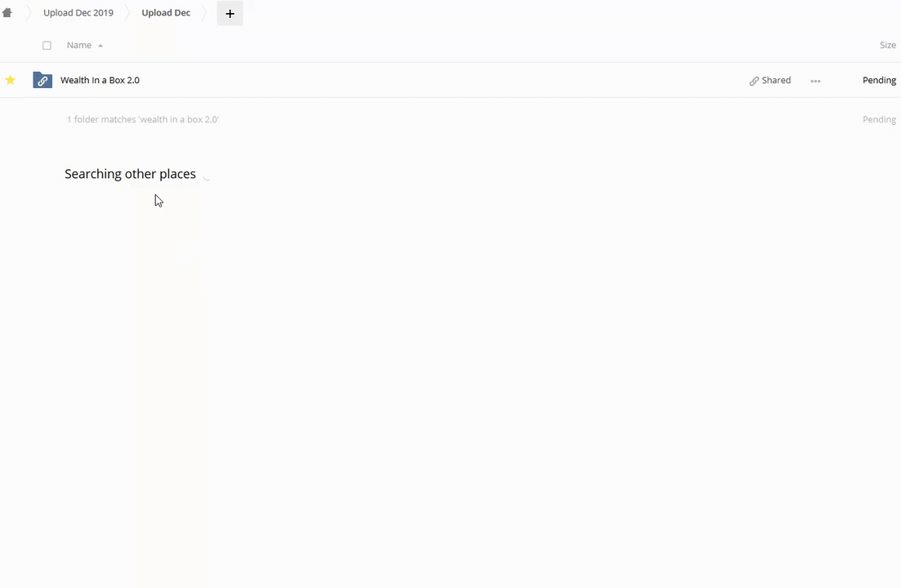This screenshot has width=901, height=588.
Task: Click the shared folder icon
Action: (42, 80)
